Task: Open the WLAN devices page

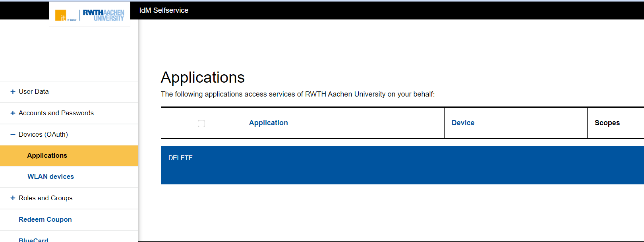Action: [50, 177]
